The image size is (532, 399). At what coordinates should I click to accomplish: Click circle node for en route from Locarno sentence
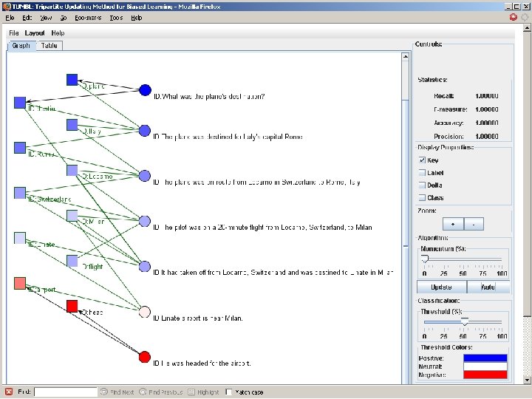click(x=145, y=176)
